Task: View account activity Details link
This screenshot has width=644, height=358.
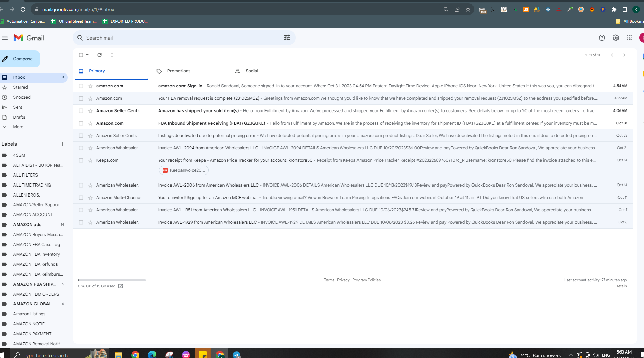Action: pos(621,286)
